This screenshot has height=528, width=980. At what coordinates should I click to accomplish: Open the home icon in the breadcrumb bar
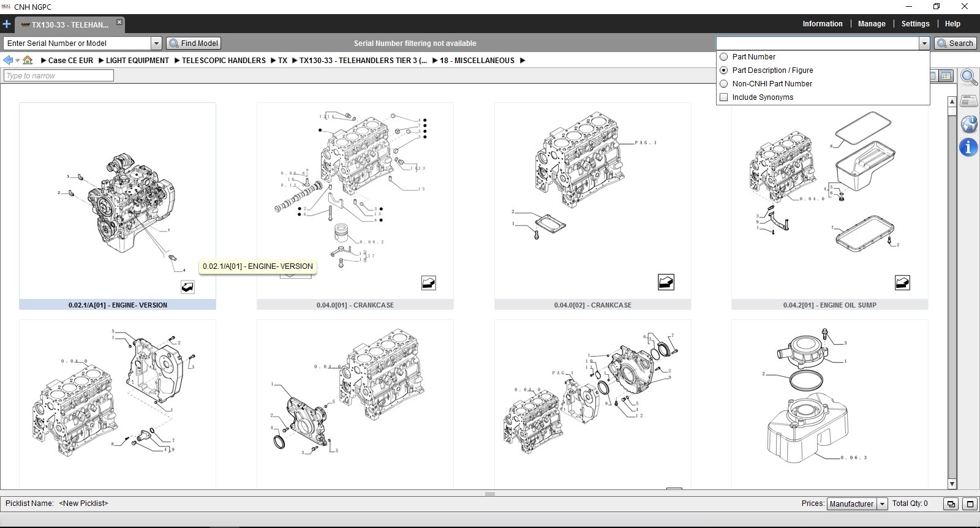point(28,60)
